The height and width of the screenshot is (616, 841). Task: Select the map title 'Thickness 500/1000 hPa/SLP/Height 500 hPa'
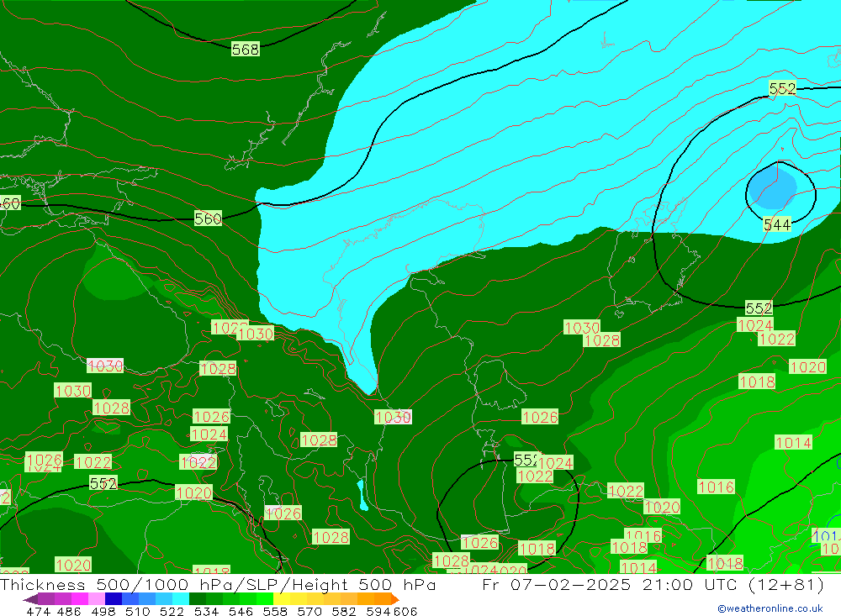point(217,584)
